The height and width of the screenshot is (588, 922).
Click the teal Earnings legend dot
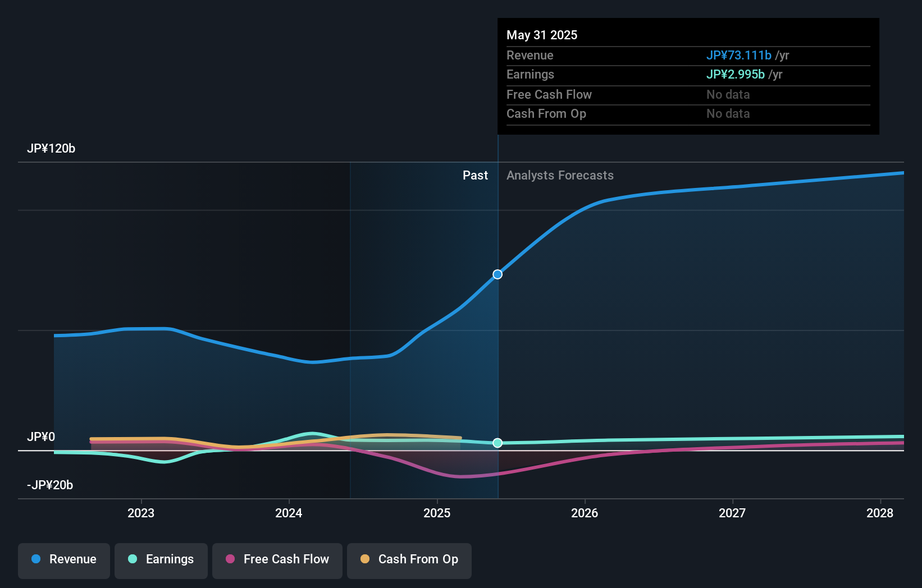tap(131, 559)
